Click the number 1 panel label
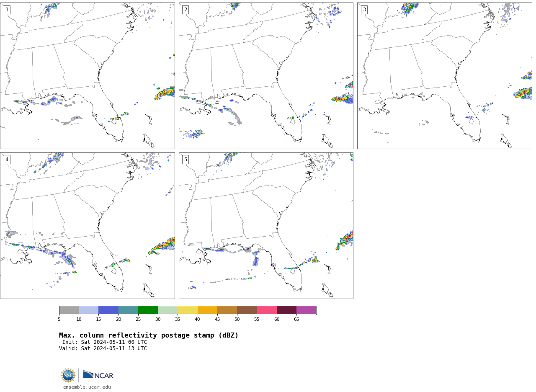 click(7, 10)
